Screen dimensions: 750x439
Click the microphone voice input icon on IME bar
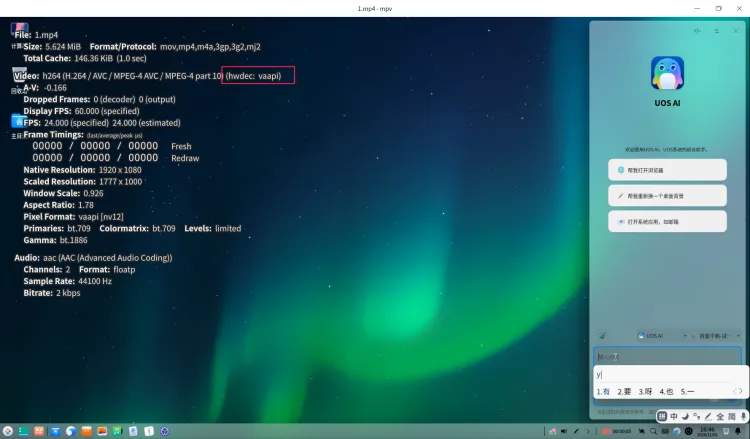pyautogui.click(x=743, y=417)
